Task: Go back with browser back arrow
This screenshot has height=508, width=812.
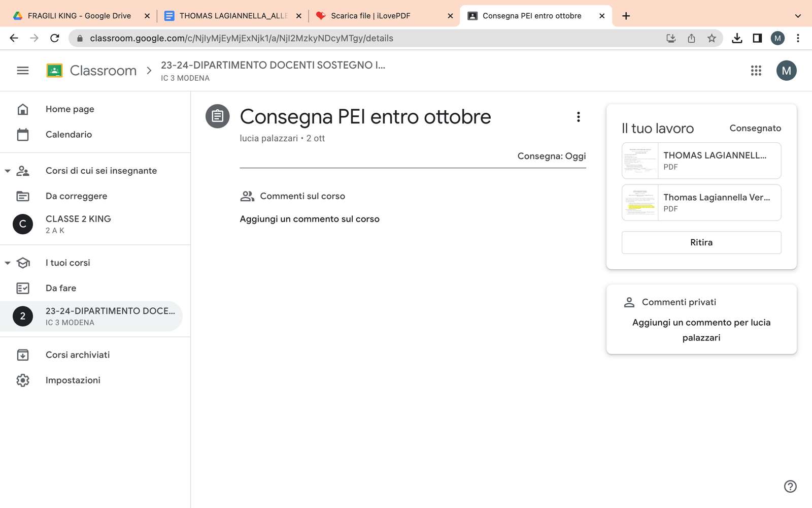Action: (14, 38)
